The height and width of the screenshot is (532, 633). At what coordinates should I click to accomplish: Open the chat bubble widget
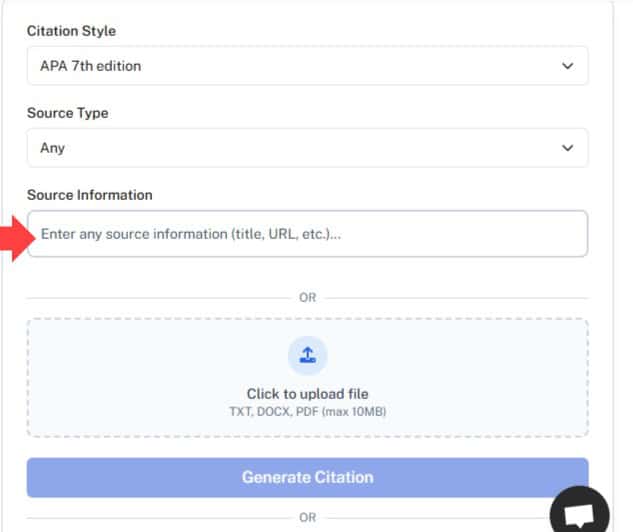pyautogui.click(x=580, y=511)
